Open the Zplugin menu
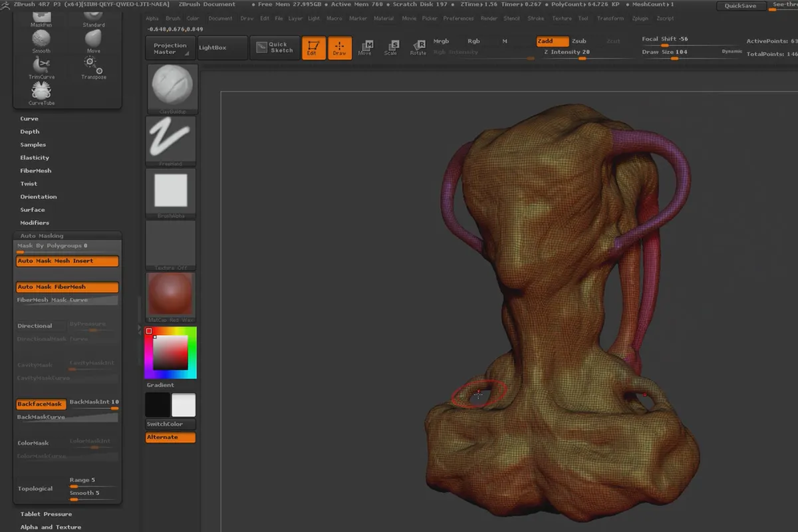This screenshot has width=798, height=532. click(x=640, y=19)
